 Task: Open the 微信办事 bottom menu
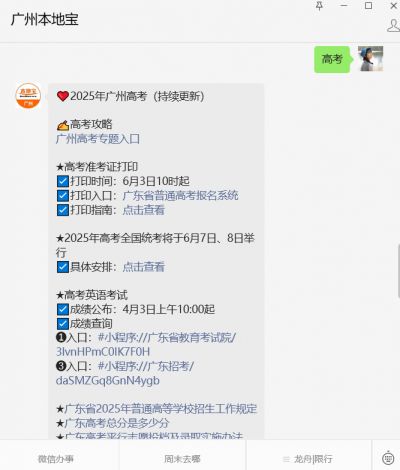click(x=56, y=459)
